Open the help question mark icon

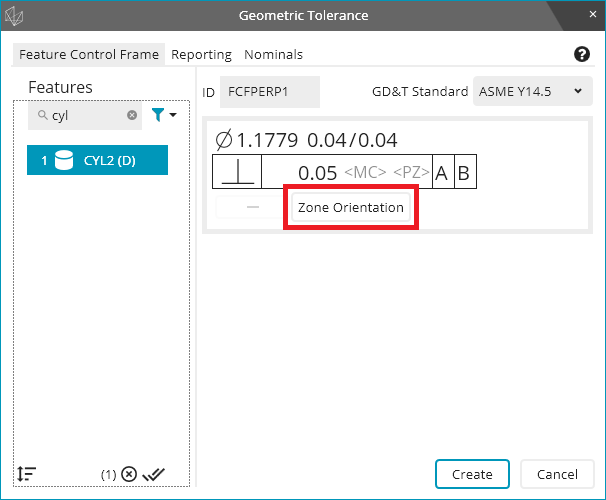(x=582, y=55)
